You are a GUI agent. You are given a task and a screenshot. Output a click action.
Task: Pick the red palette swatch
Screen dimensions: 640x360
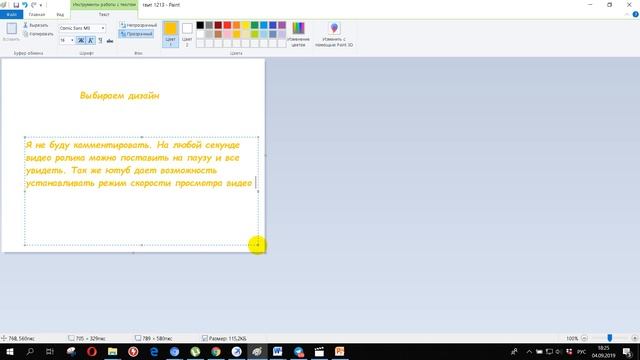[x=227, y=25]
